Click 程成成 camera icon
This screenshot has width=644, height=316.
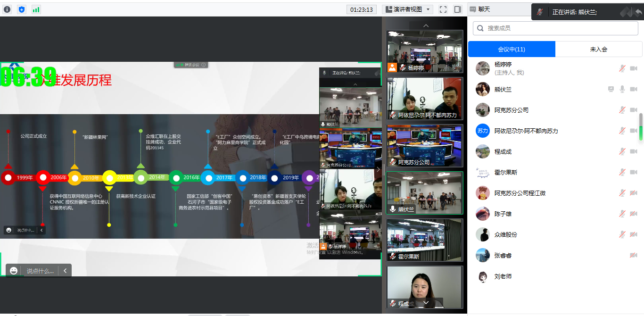click(x=634, y=151)
